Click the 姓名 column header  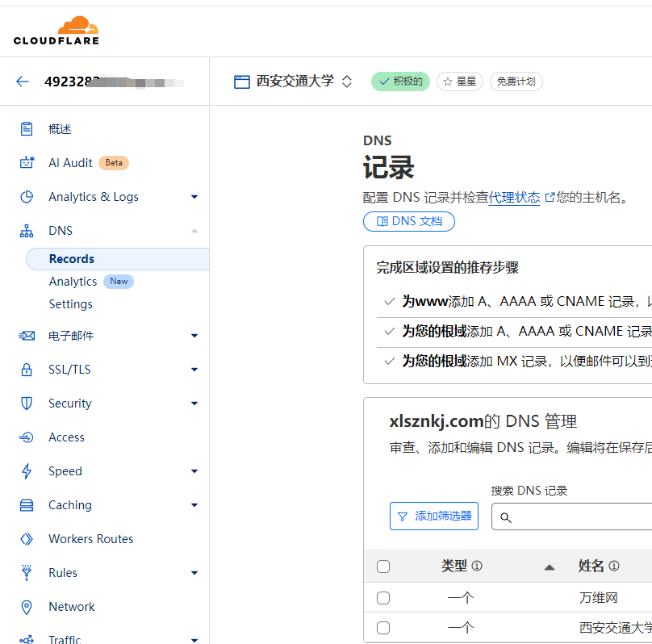point(591,566)
